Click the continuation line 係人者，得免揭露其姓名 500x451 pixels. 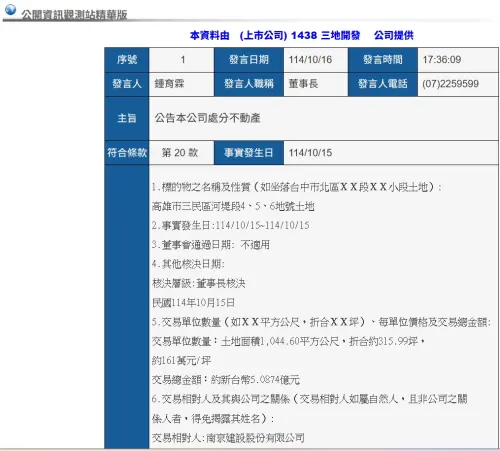(213, 418)
